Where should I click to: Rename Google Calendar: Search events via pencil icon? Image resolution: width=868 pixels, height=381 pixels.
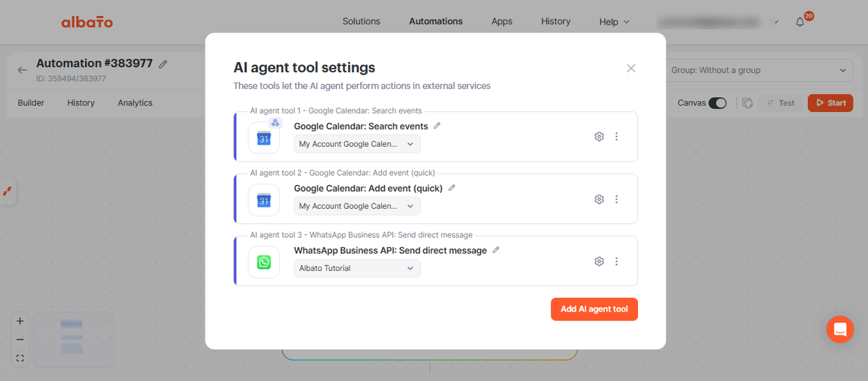[x=437, y=126]
